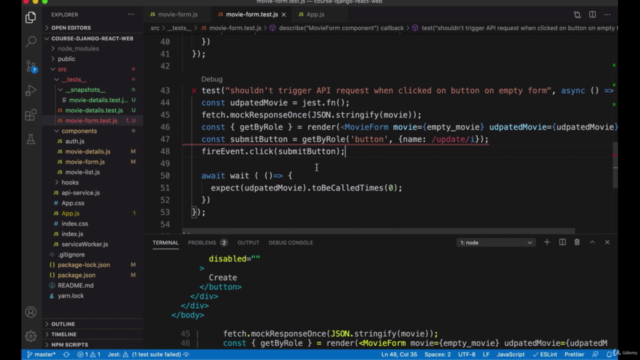Screen dimensions: 640x360
Task: Change the LF end of line setting
Action: (x=486, y=355)
